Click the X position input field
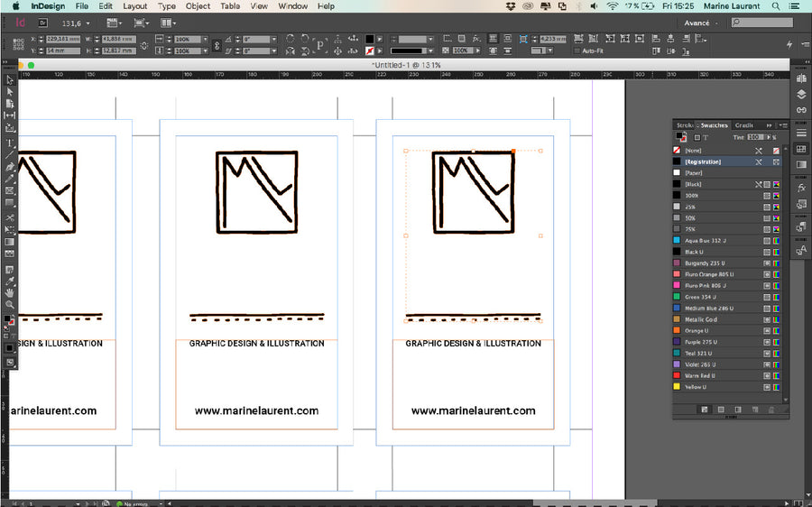 pyautogui.click(x=63, y=39)
